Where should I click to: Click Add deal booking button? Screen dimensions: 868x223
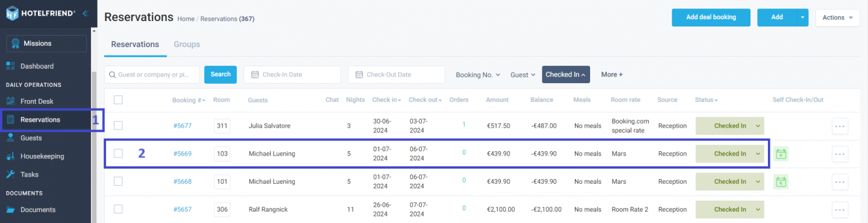tap(711, 17)
